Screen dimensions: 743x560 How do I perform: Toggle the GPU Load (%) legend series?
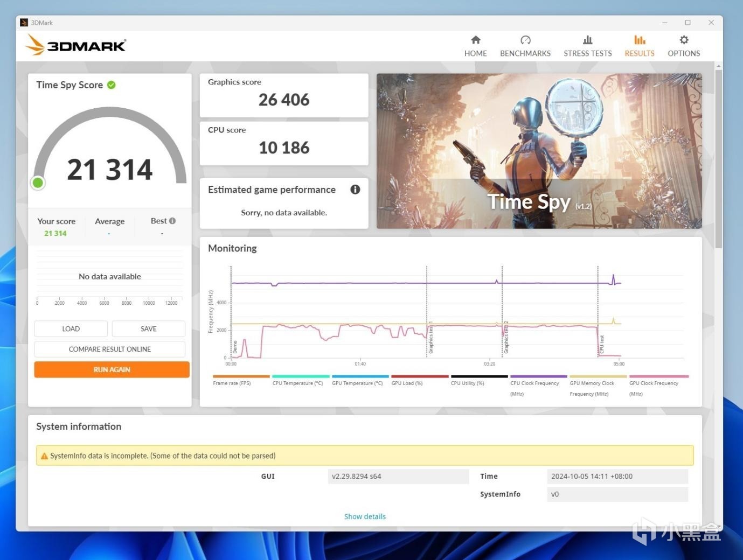click(420, 380)
